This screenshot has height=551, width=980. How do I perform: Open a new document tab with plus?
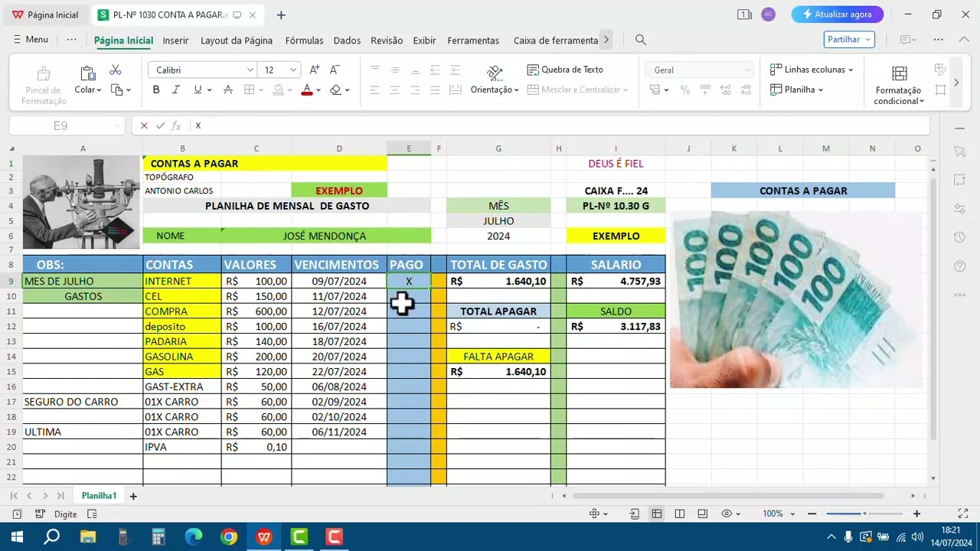281,15
